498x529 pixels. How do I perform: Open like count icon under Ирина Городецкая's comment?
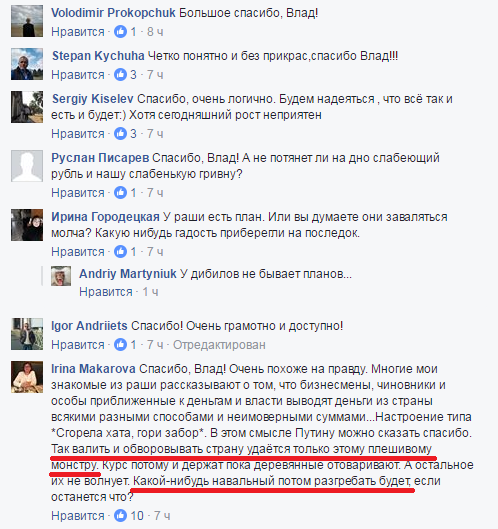point(120,252)
